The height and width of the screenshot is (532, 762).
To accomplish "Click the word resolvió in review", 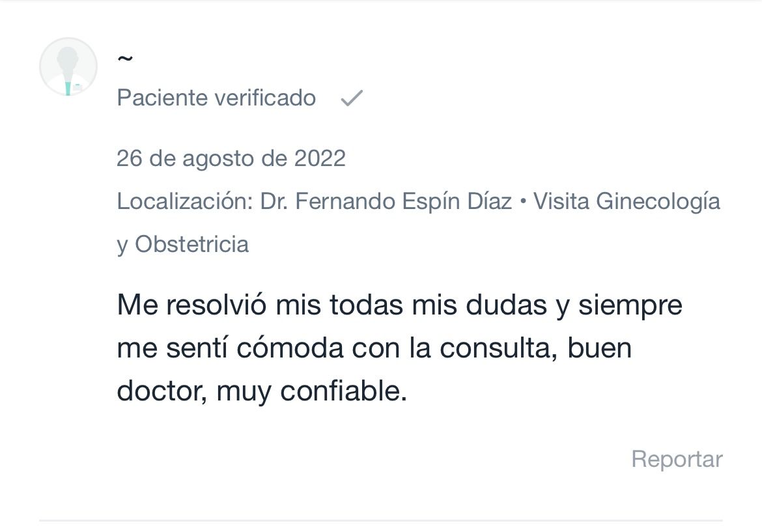I will pyautogui.click(x=216, y=305).
